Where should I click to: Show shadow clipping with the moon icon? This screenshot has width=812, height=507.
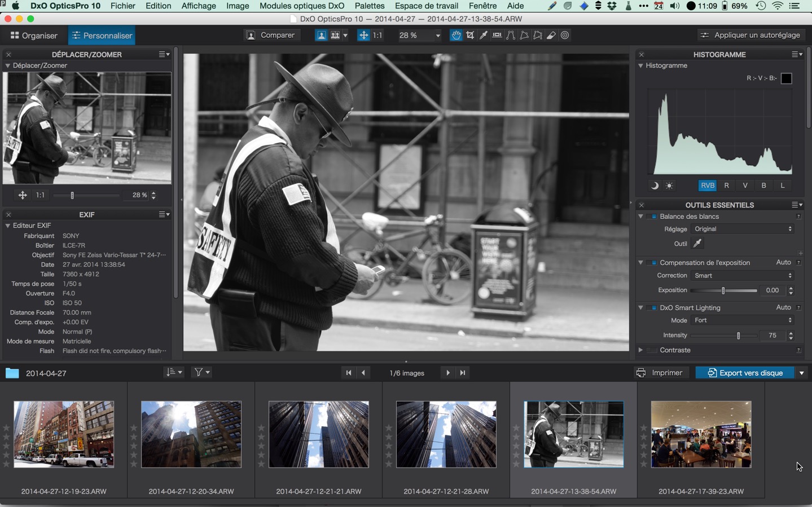click(655, 186)
